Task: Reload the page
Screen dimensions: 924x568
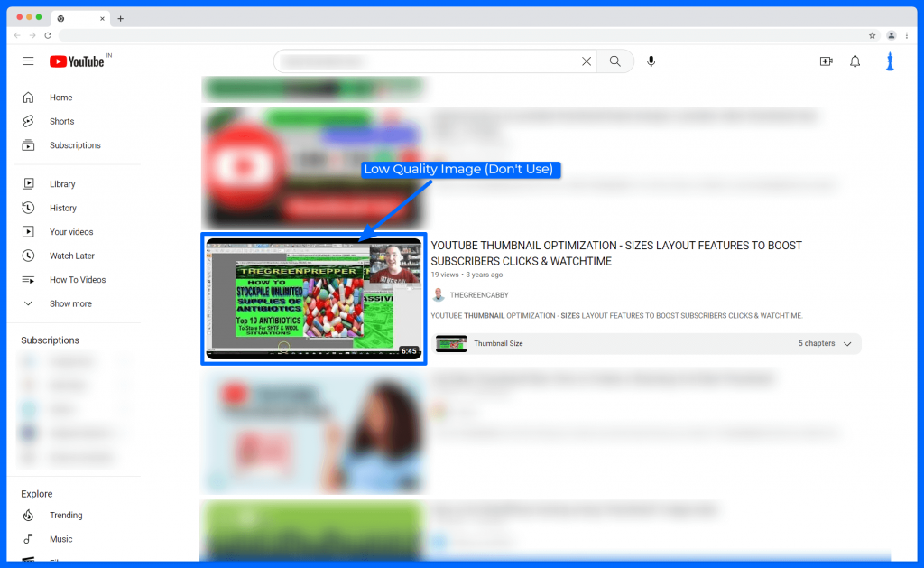Action: (48, 35)
